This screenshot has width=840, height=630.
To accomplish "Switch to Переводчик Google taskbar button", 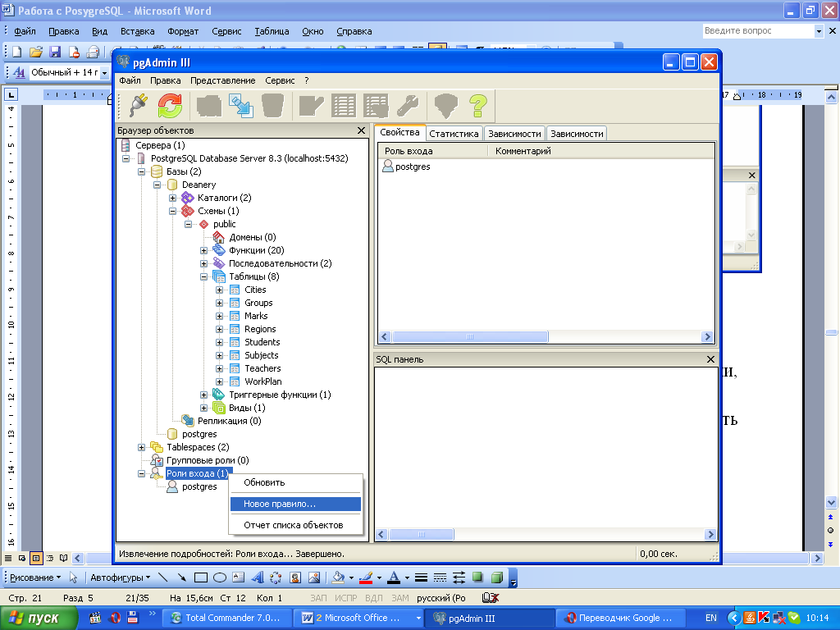I will (620, 618).
